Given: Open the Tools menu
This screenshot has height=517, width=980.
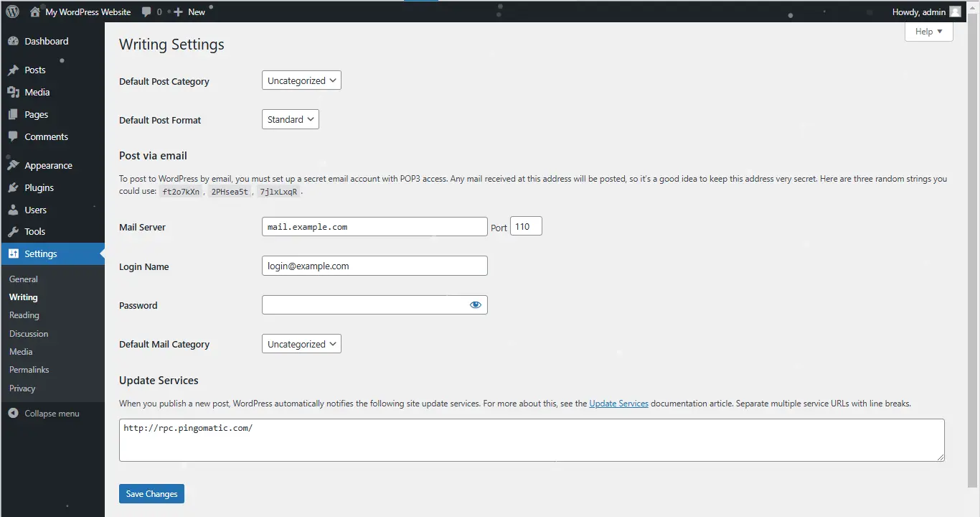Looking at the screenshot, I should click(52, 231).
